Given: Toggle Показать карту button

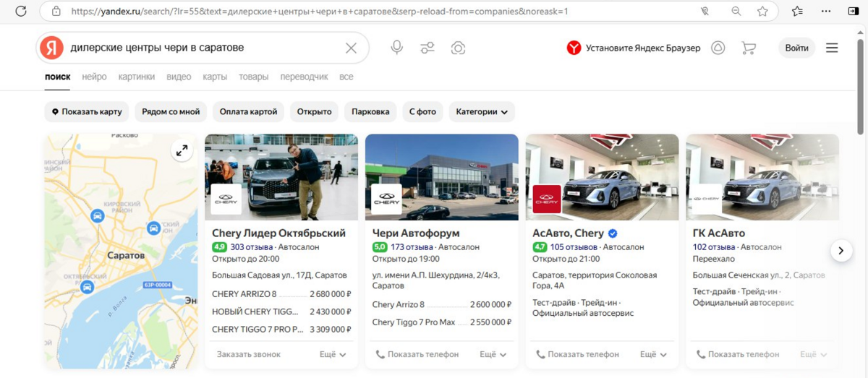Looking at the screenshot, I should tap(87, 112).
